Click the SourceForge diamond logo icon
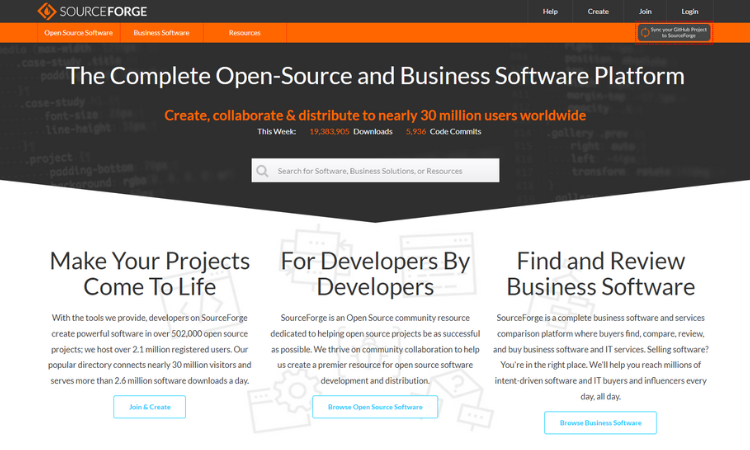The width and height of the screenshot is (750, 450). [x=47, y=11]
